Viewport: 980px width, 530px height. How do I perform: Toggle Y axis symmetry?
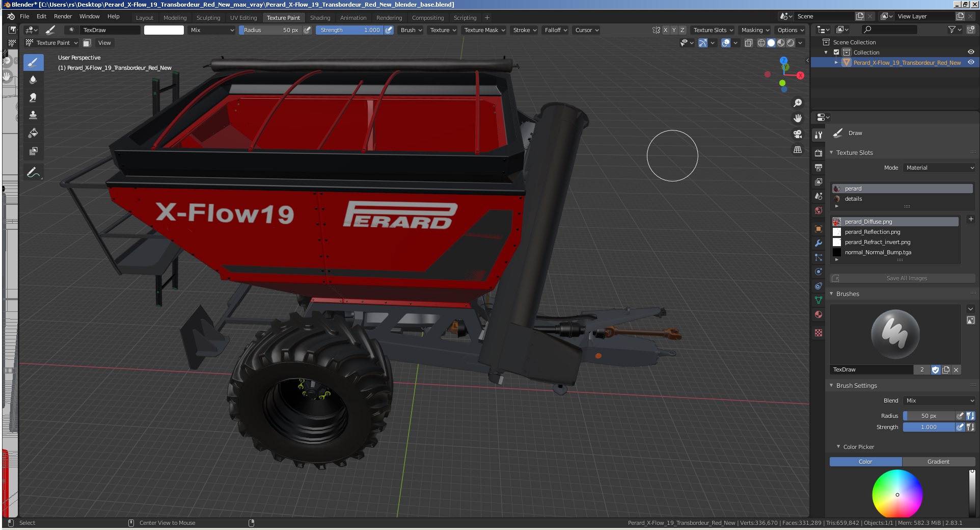click(x=674, y=30)
